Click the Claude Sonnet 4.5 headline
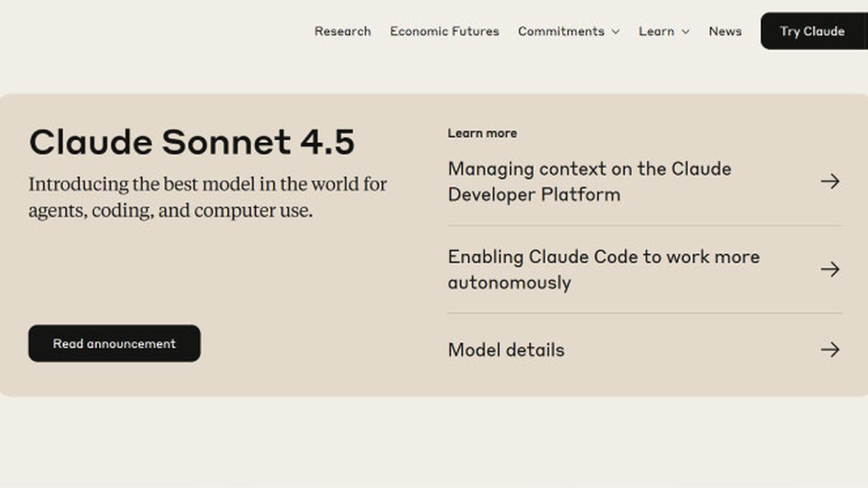The image size is (868, 488). point(191,142)
